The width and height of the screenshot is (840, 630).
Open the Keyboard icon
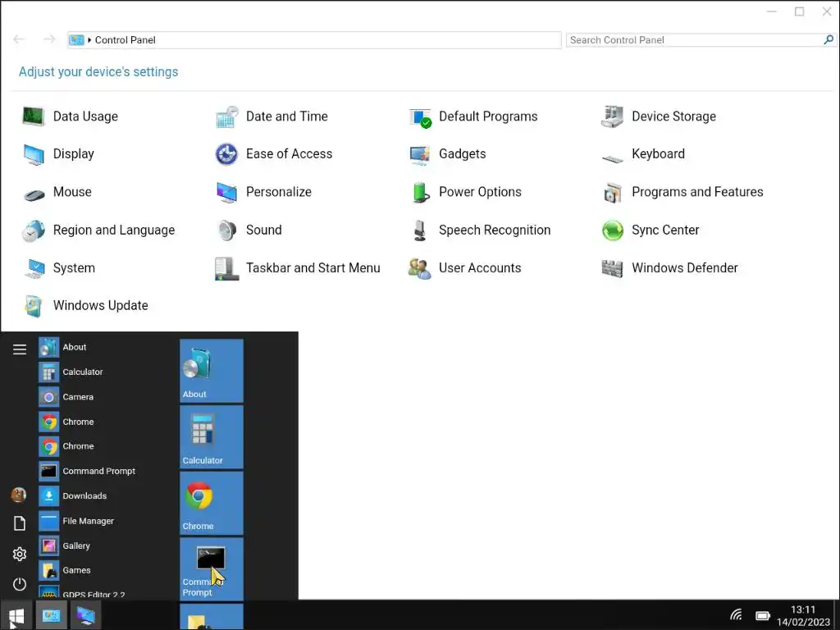tap(612, 158)
